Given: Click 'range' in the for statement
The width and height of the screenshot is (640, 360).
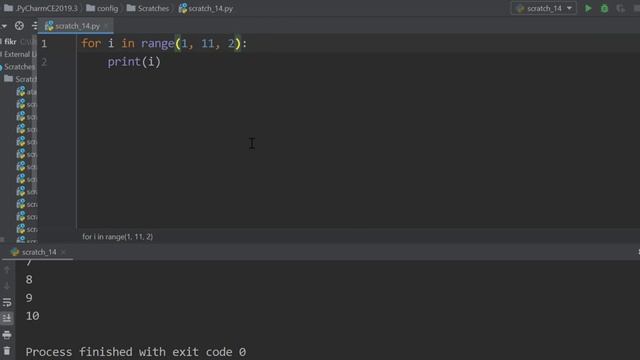Looking at the screenshot, I should [x=158, y=43].
